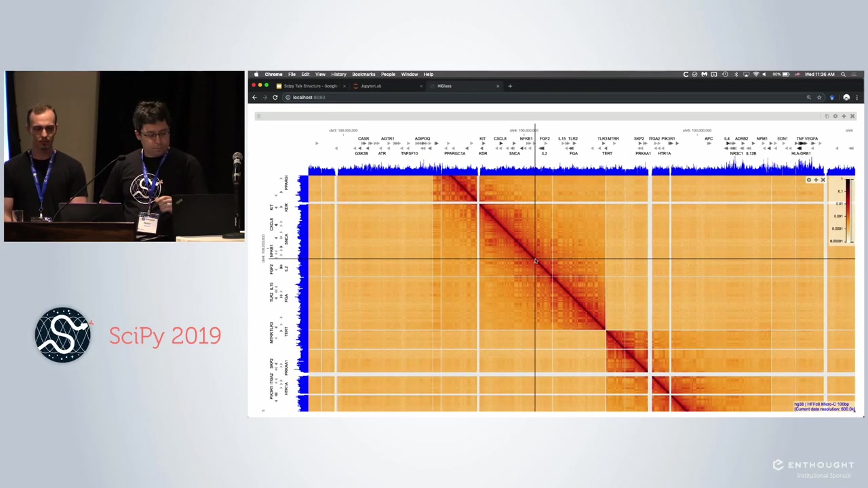This screenshot has height=488, width=868.
Task: Mute sound using the speaker menu bar icon
Action: pyautogui.click(x=764, y=74)
